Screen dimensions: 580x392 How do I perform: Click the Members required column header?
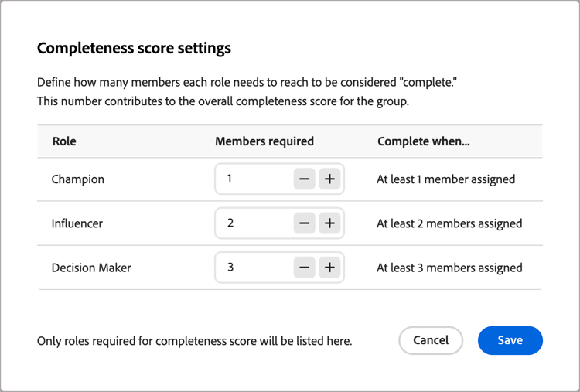264,141
